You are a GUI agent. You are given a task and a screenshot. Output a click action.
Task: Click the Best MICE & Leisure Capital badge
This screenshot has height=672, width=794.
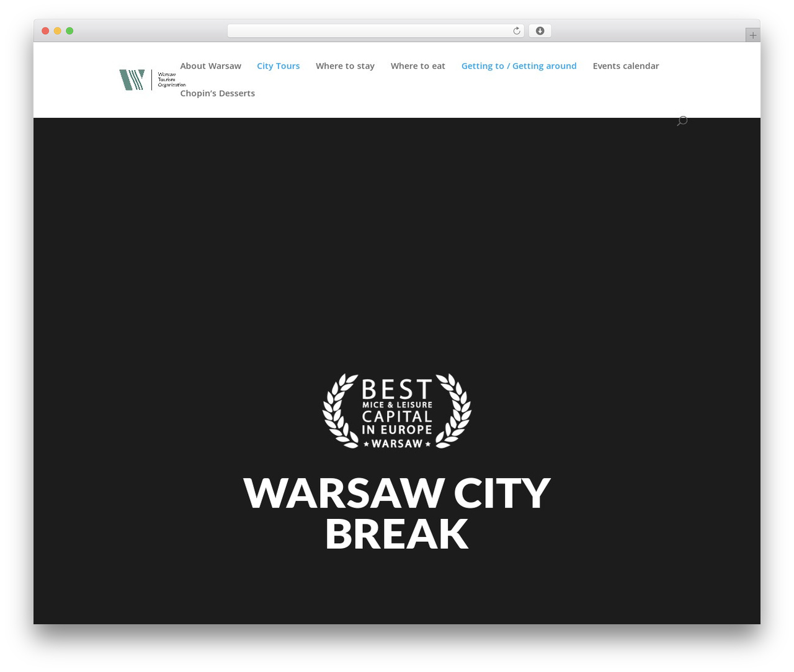pyautogui.click(x=397, y=411)
